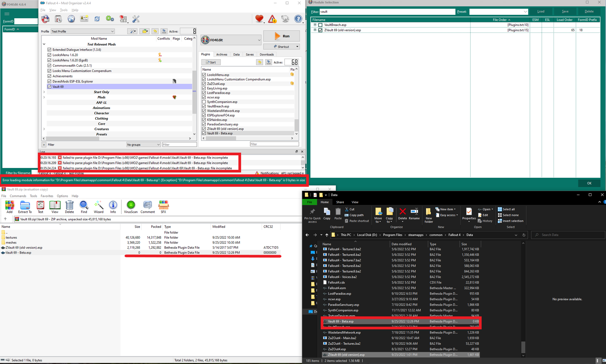Click the red heart Endorse icon

pyautogui.click(x=259, y=19)
